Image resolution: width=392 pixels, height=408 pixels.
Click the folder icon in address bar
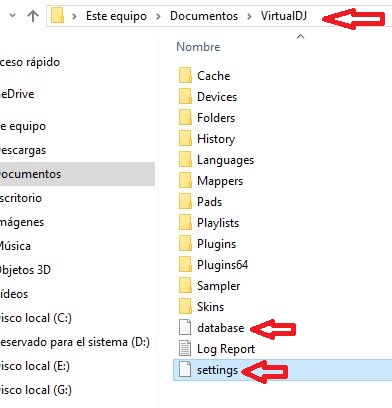click(x=57, y=16)
